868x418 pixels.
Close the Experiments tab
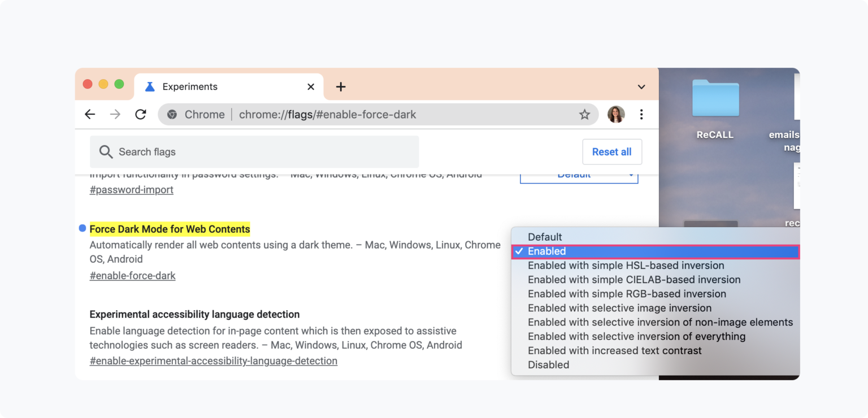(311, 86)
